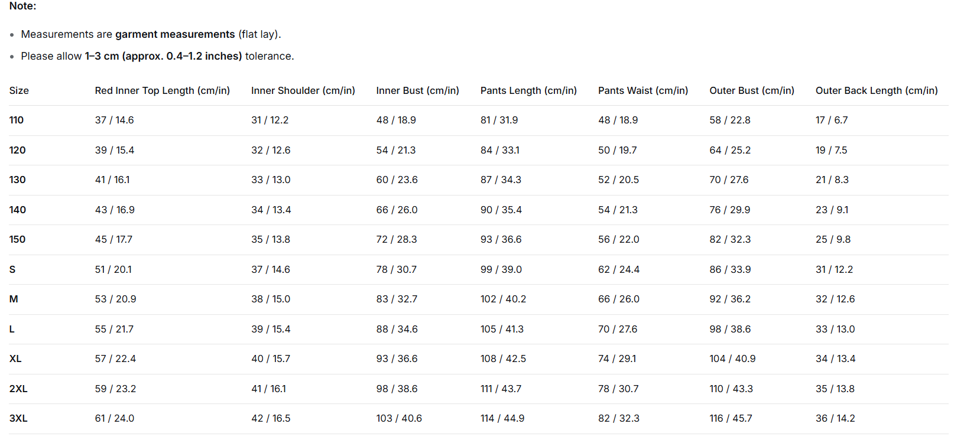Select the Pants Length column header

(x=528, y=90)
